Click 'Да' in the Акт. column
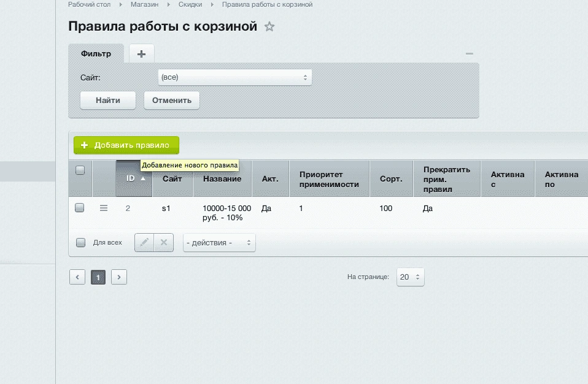This screenshot has height=384, width=588. (x=266, y=209)
